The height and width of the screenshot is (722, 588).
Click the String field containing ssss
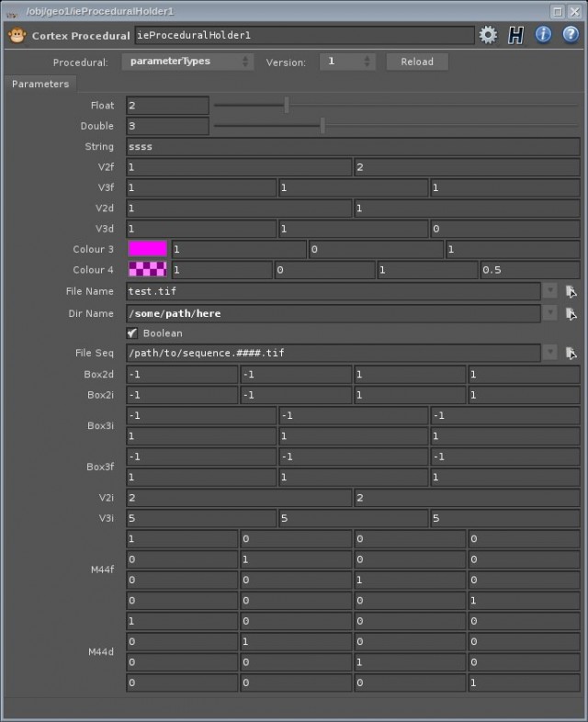[353, 146]
